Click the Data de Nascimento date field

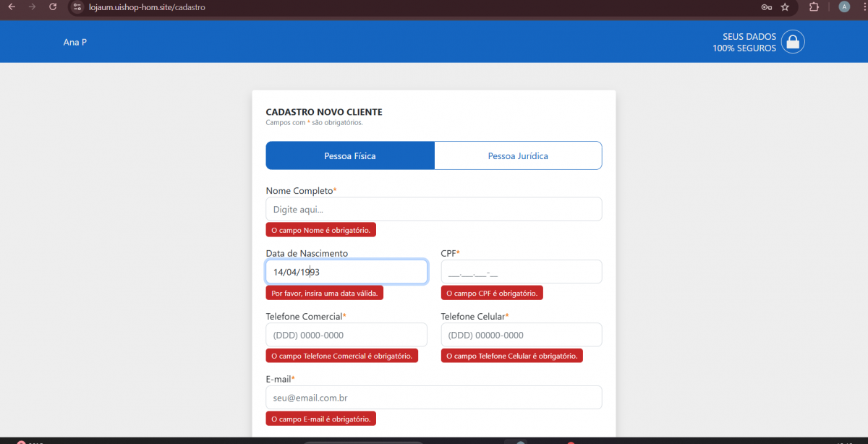tap(346, 272)
